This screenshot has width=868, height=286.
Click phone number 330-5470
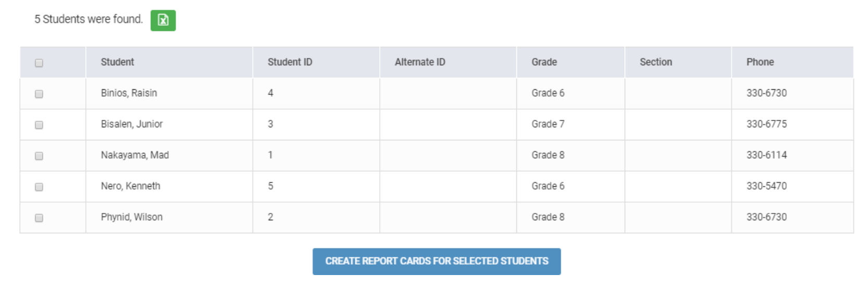[766, 186]
